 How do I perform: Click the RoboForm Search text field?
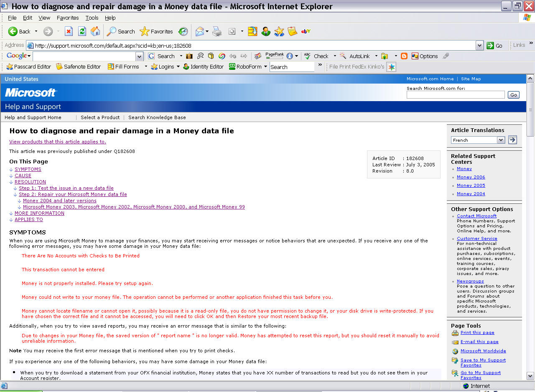[x=292, y=67]
